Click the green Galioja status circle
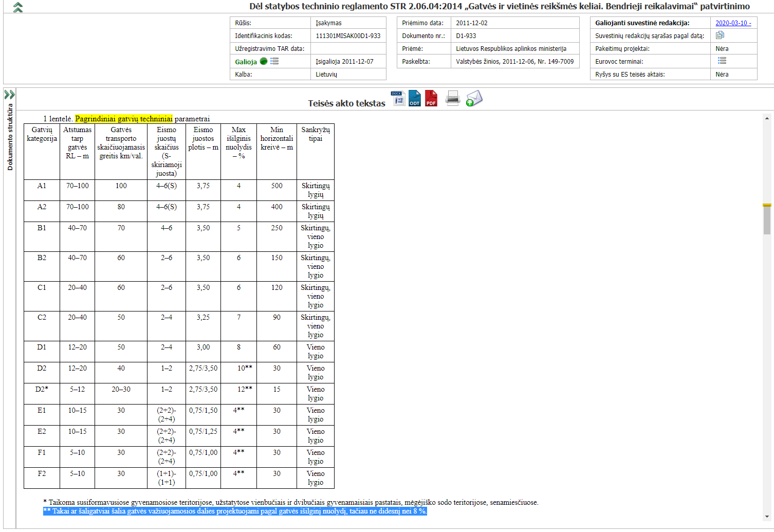The width and height of the screenshot is (774, 532). point(264,61)
